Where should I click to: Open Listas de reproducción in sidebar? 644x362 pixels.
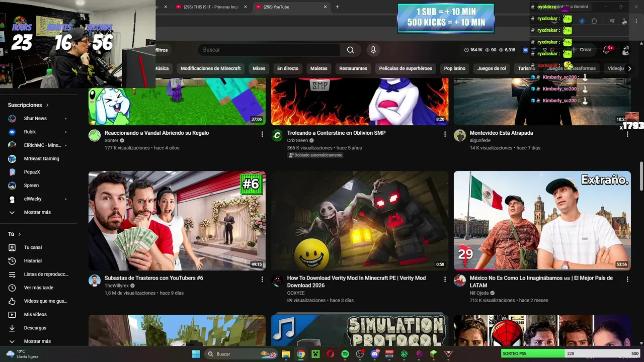[38, 275]
